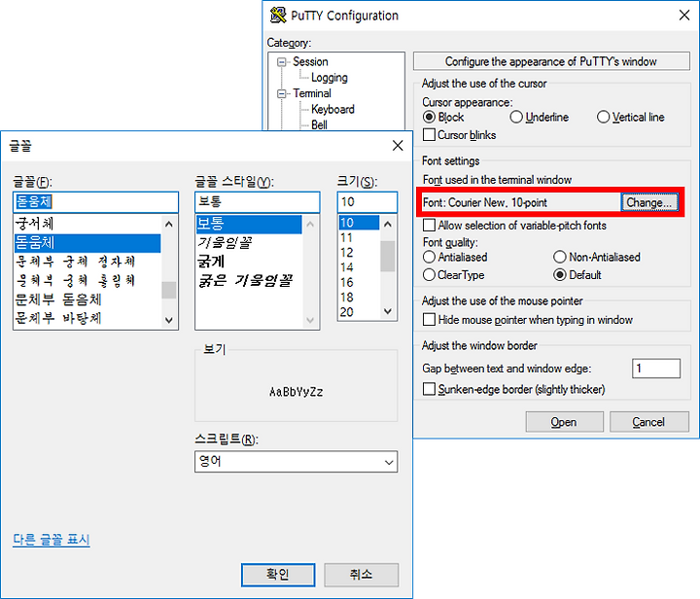Viewport: 700px width, 599px height.
Task: Select Logging in Category tree
Action: [x=330, y=78]
